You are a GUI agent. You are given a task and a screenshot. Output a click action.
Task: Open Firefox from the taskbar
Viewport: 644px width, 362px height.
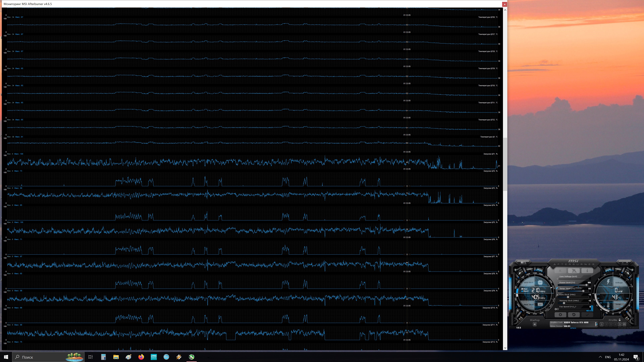coord(141,357)
